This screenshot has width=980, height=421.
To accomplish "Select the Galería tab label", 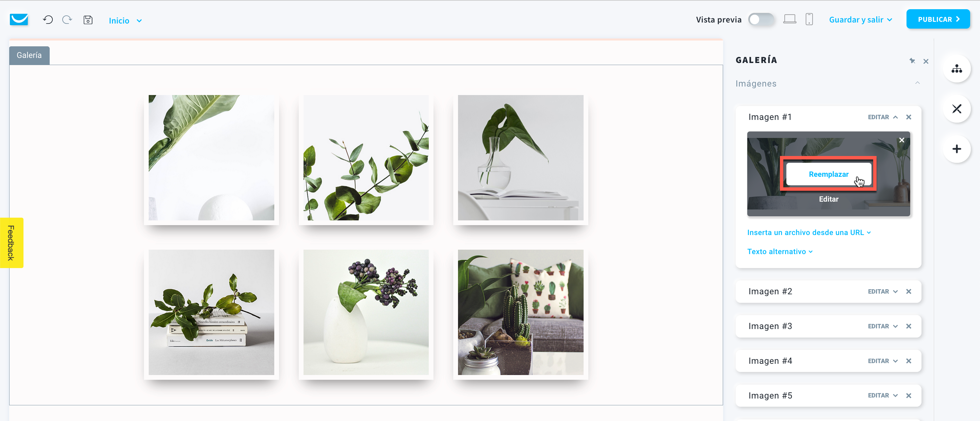I will point(29,55).
